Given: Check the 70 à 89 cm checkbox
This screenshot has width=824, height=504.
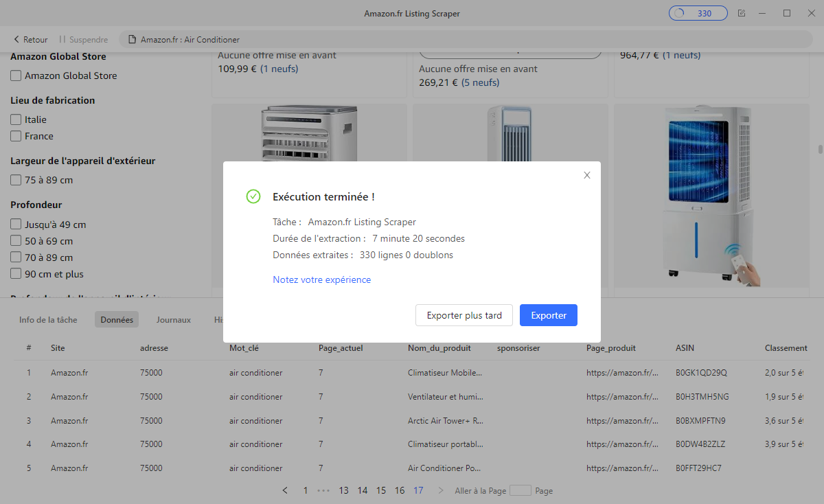Looking at the screenshot, I should click(x=16, y=257).
